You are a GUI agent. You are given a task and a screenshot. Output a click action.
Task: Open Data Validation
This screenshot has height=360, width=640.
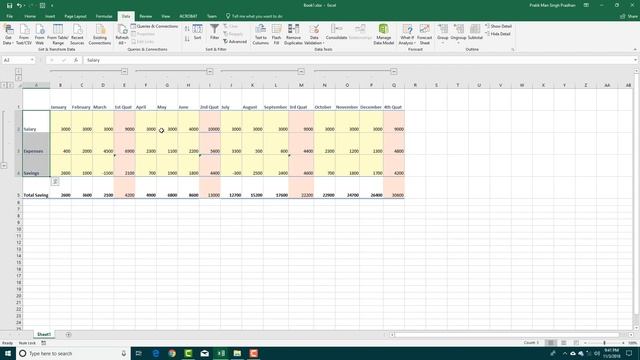pyautogui.click(x=314, y=35)
